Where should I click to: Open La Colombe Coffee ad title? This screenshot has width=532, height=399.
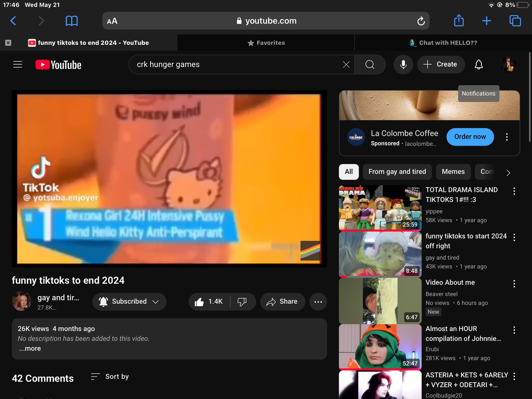404,133
